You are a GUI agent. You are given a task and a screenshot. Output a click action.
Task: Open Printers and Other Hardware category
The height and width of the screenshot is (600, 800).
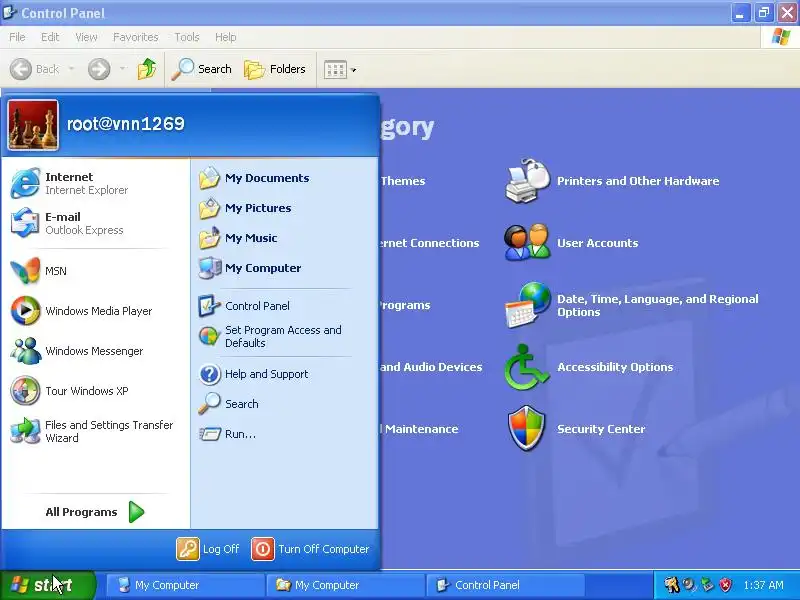point(638,181)
